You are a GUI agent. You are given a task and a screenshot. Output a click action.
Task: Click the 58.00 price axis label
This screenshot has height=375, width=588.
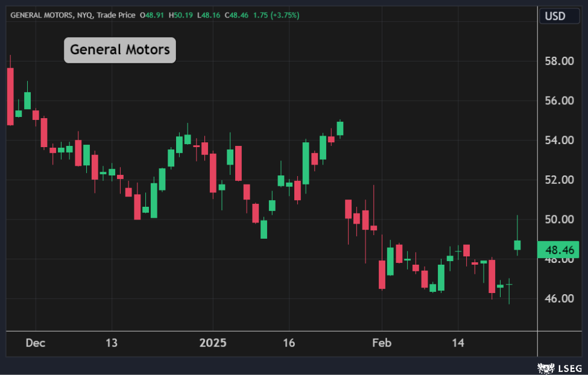[559, 61]
